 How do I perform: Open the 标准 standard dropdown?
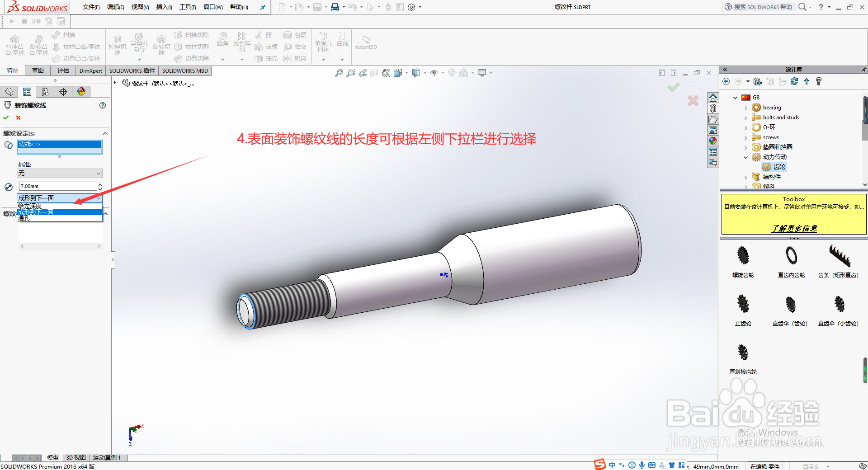(x=60, y=174)
